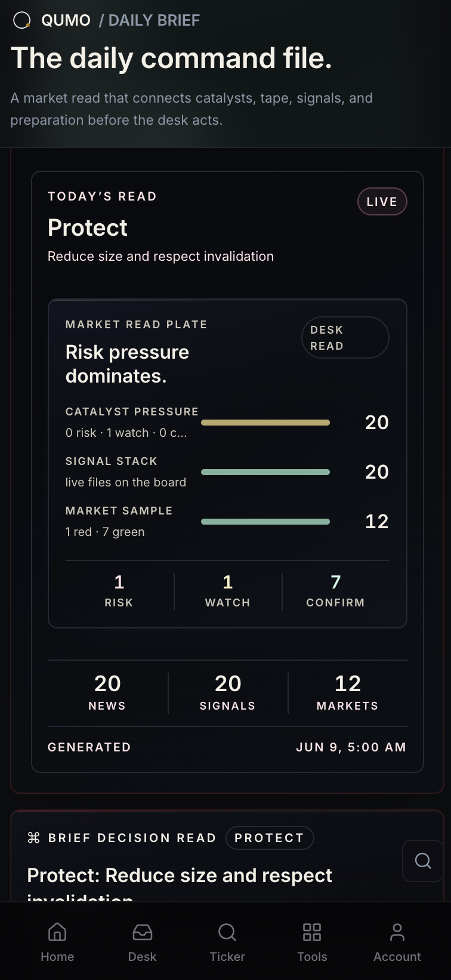The height and width of the screenshot is (980, 451).
Task: Click the DESK READ pill
Action: [345, 338]
